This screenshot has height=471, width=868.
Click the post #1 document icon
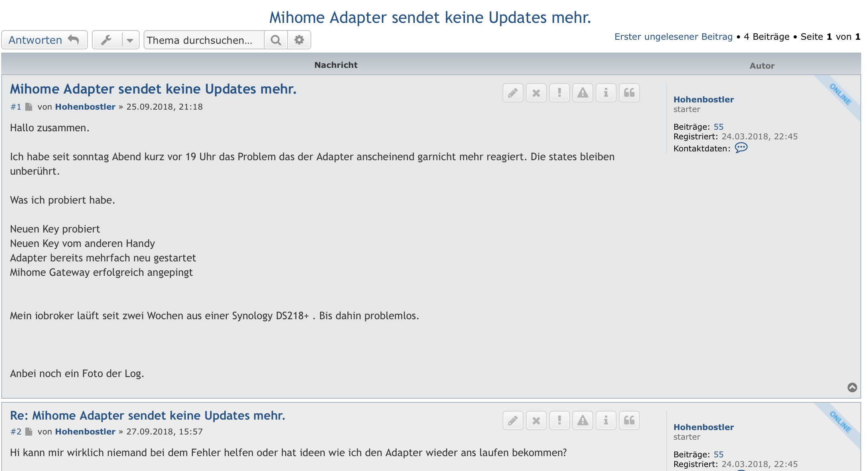point(29,107)
